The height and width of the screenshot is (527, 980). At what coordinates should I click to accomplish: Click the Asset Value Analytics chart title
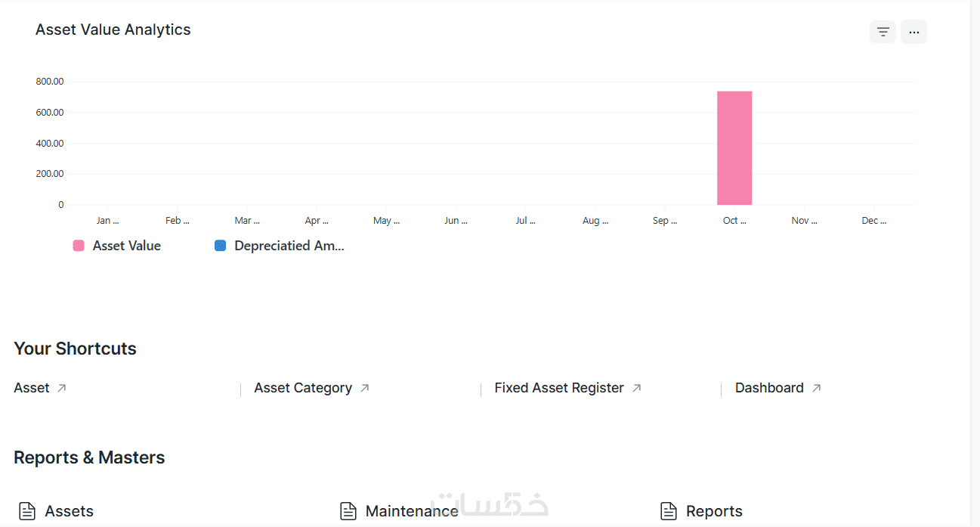(x=113, y=30)
